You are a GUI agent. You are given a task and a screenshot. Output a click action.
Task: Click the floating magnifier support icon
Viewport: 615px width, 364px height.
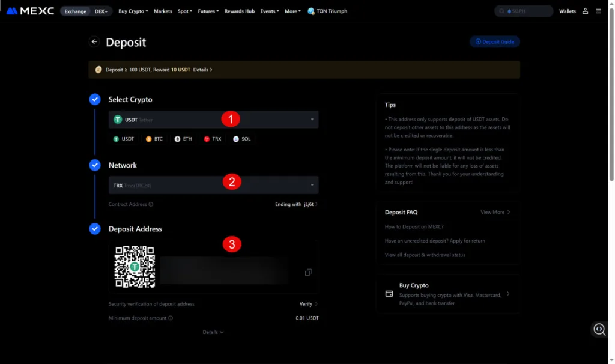[x=599, y=329]
